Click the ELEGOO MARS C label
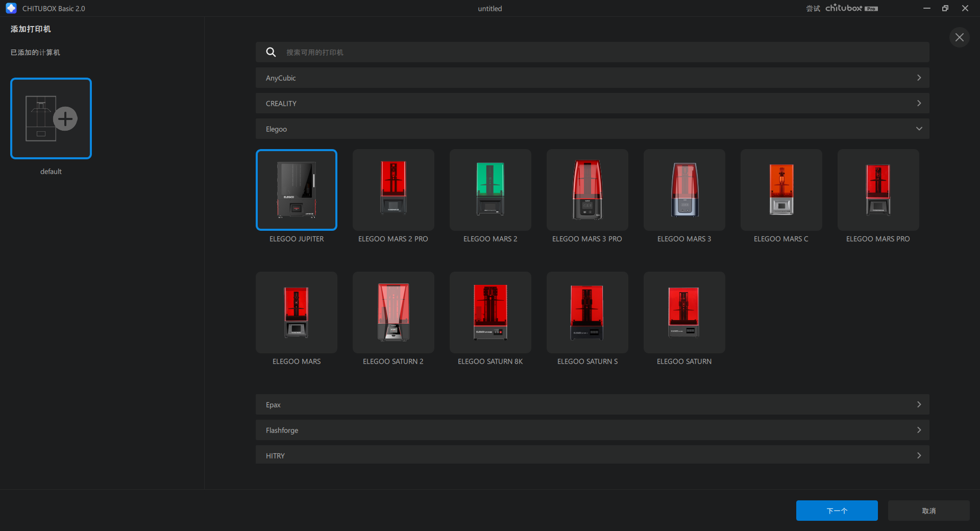This screenshot has height=531, width=980. click(781, 239)
